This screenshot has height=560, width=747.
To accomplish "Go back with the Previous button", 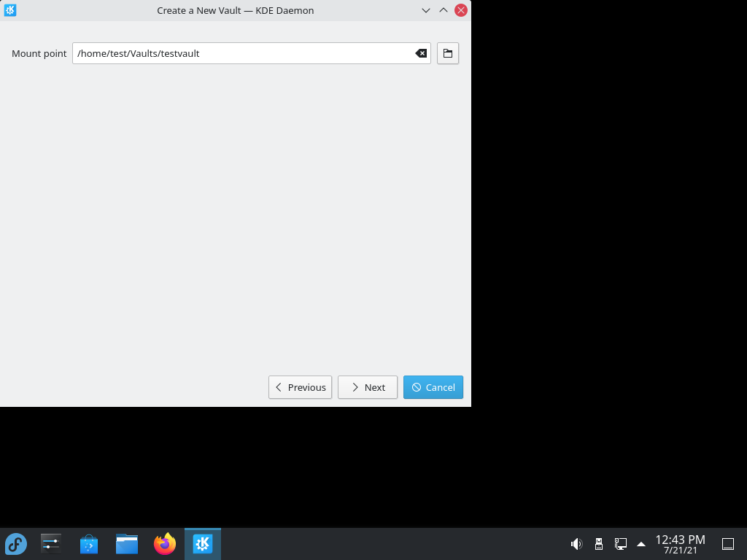I will [300, 387].
